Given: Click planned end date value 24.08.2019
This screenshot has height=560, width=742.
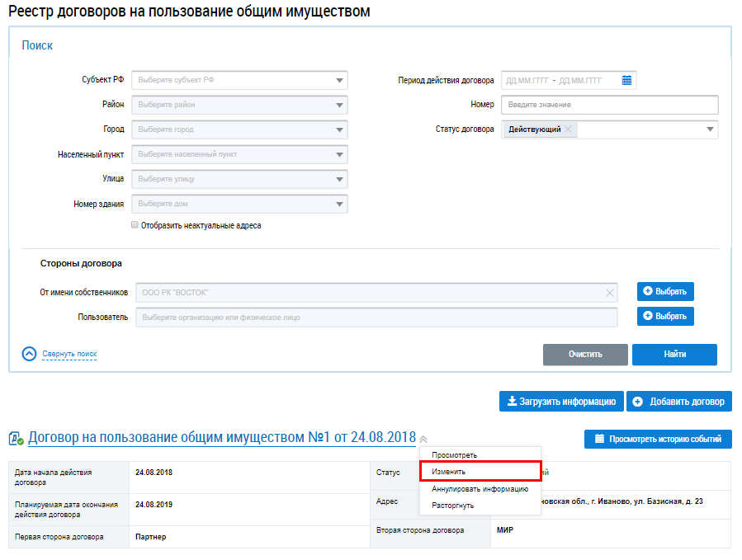Looking at the screenshot, I should 154,505.
